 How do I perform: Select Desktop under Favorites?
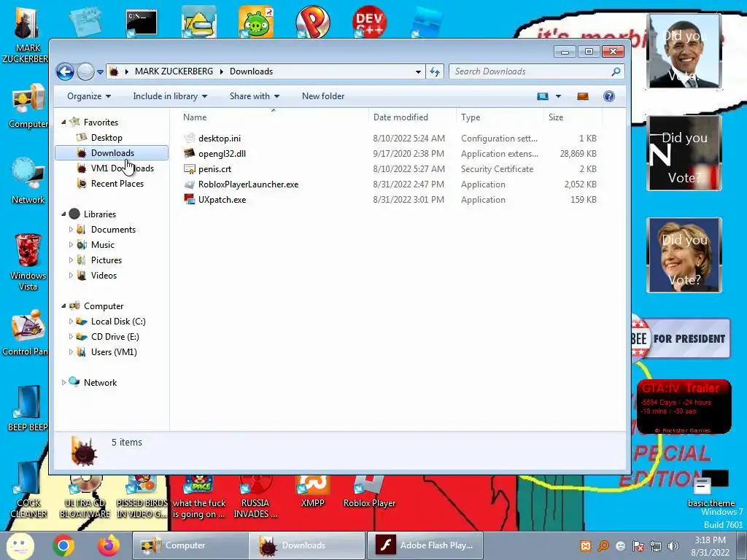click(x=107, y=138)
